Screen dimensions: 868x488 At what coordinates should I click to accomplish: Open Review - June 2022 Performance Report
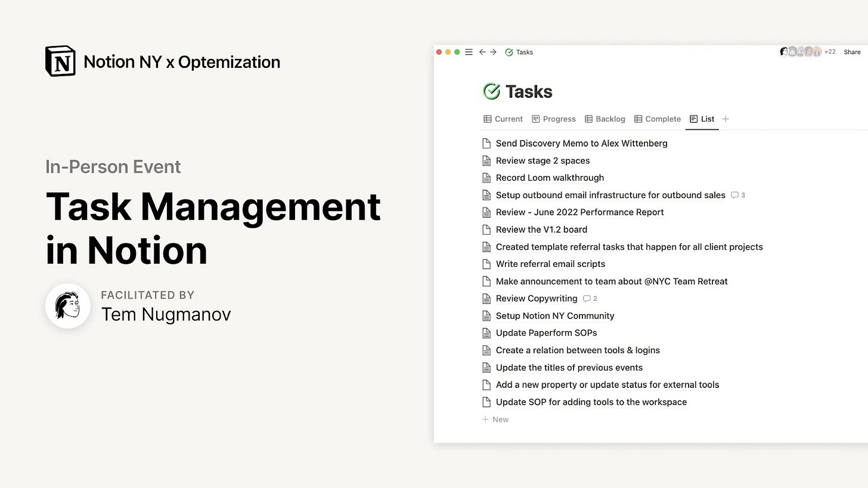coord(579,212)
